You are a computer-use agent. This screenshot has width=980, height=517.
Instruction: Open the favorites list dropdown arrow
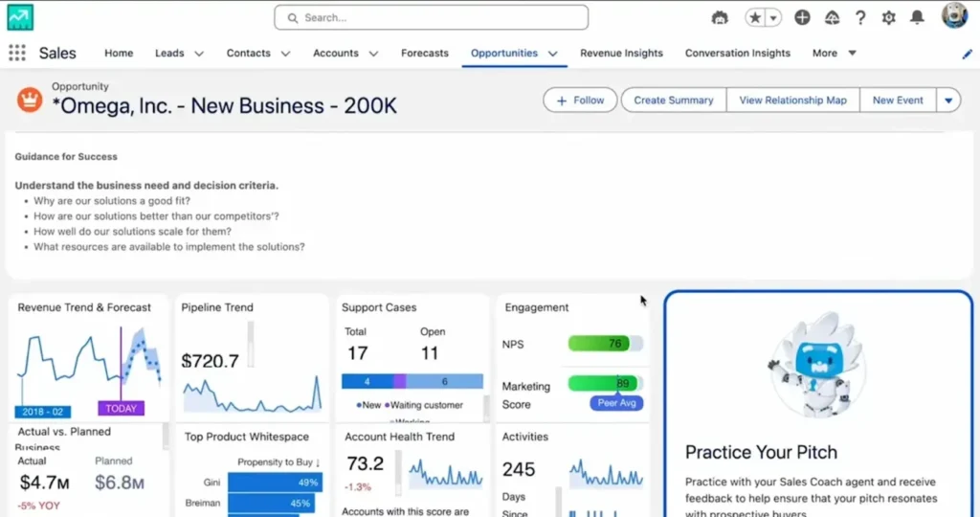[773, 17]
